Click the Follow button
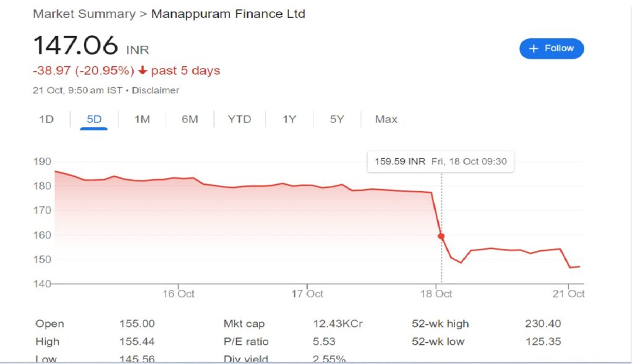 pos(551,48)
